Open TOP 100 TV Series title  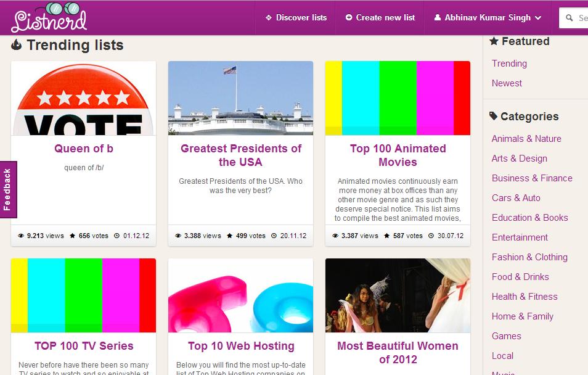click(84, 346)
